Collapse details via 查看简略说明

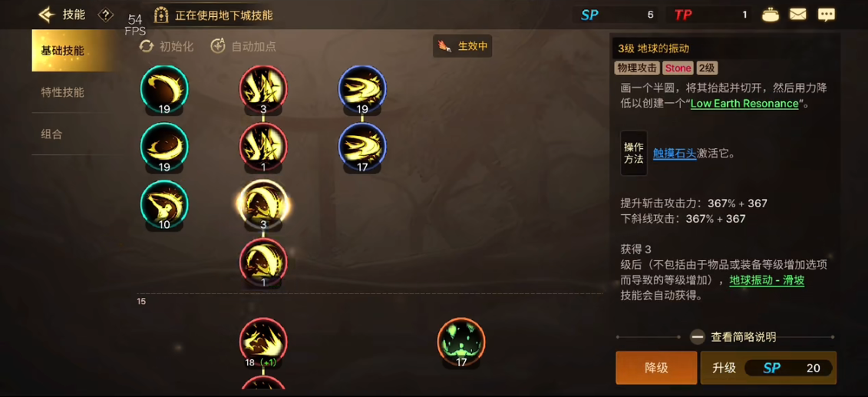coord(733,336)
